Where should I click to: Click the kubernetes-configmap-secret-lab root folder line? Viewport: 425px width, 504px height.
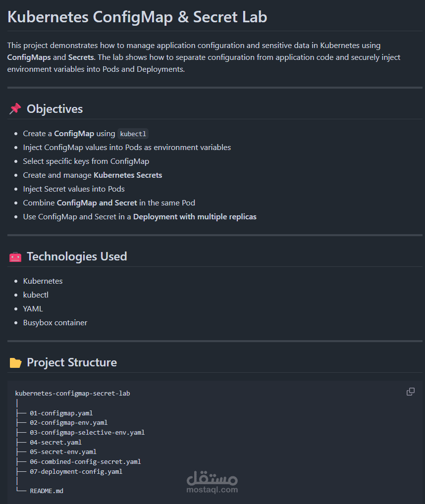pos(73,393)
